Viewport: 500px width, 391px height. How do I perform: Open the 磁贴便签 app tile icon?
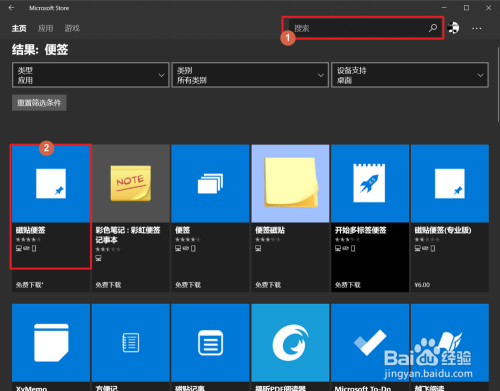51,183
